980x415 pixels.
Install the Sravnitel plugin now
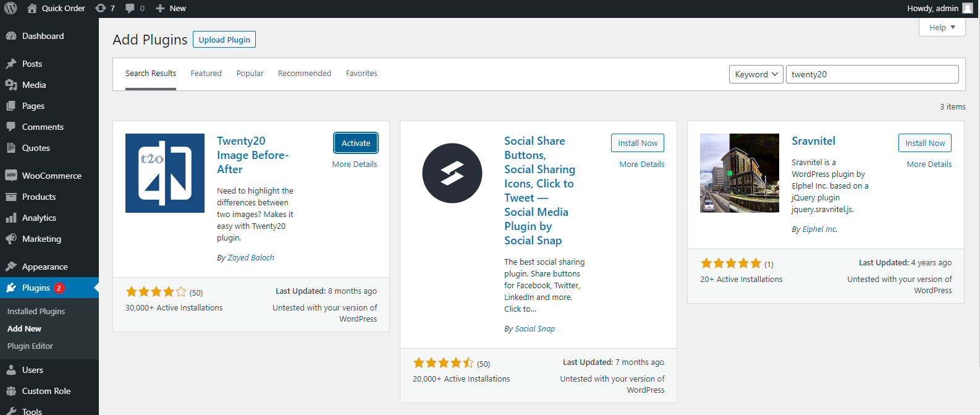pos(925,143)
